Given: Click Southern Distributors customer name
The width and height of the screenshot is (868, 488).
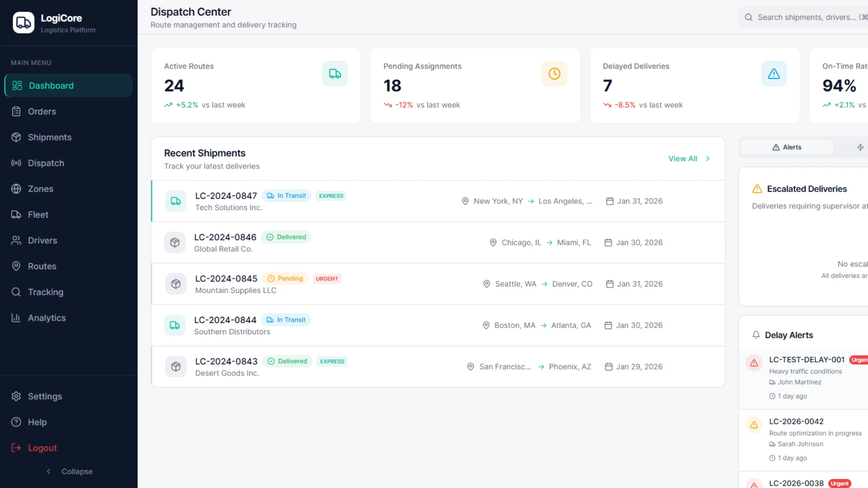Looking at the screenshot, I should [x=232, y=332].
